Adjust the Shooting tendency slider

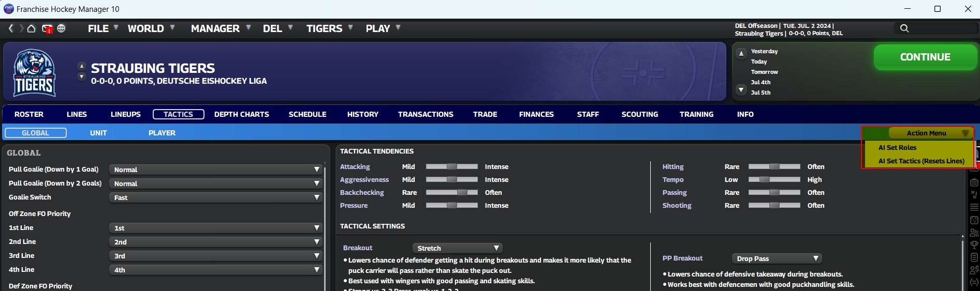pyautogui.click(x=774, y=205)
